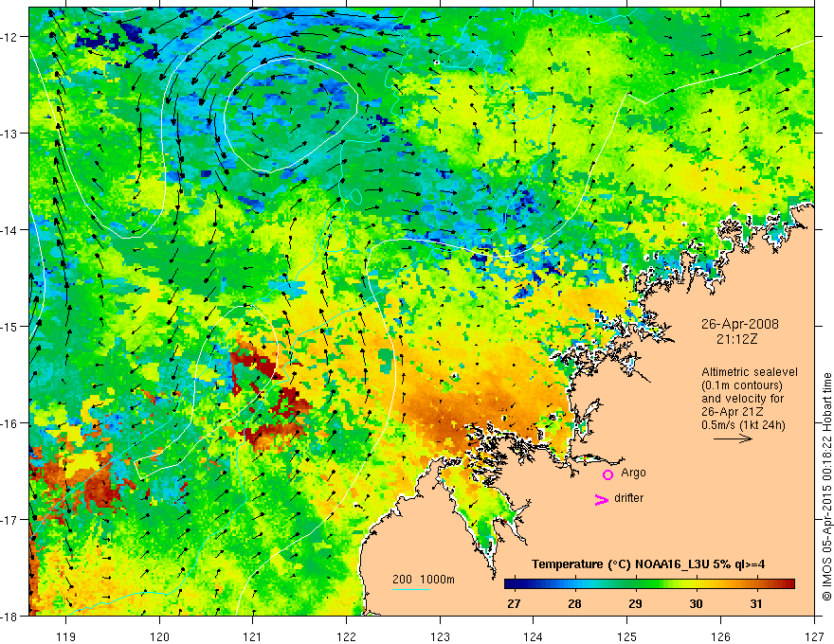The image size is (834, 644).
Task: Click the latitude axis label -13
Action: coord(9,134)
